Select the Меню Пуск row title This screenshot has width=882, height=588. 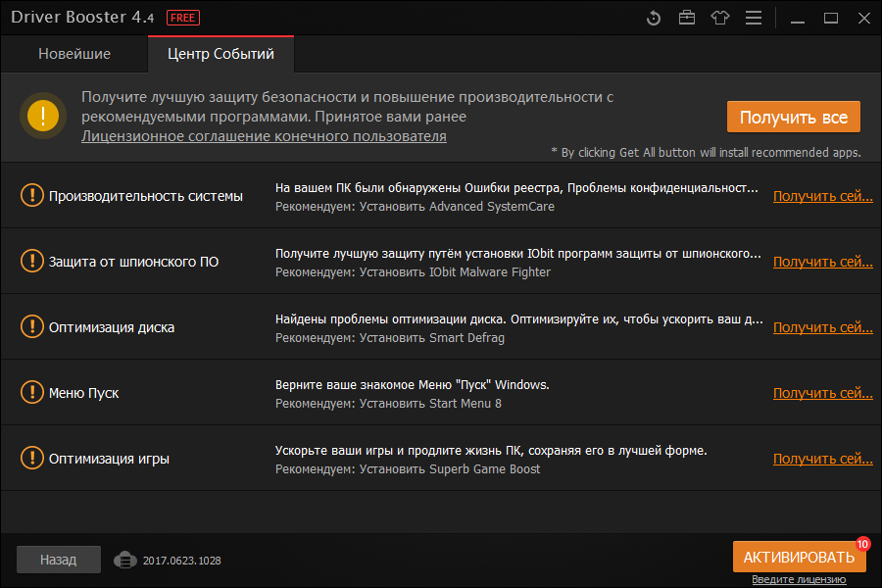(x=84, y=393)
